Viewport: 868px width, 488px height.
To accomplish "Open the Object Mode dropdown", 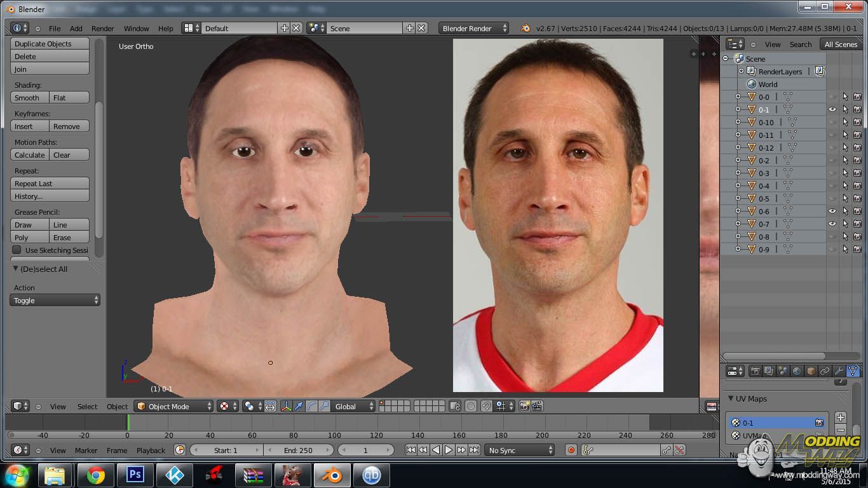I will tap(173, 406).
